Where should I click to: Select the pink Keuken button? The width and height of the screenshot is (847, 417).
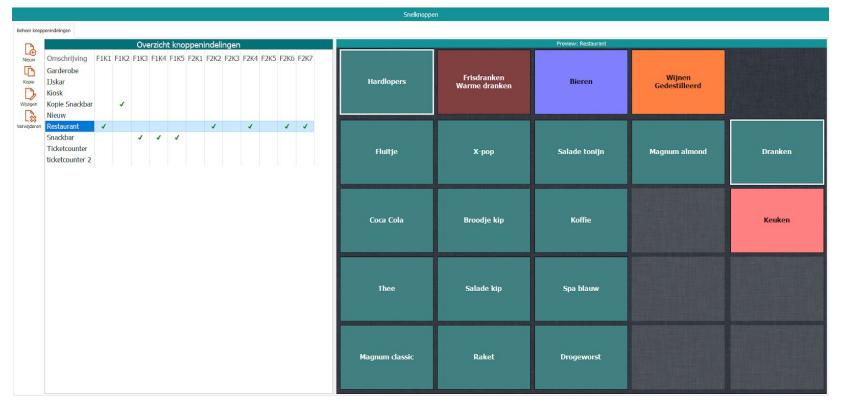pos(776,220)
